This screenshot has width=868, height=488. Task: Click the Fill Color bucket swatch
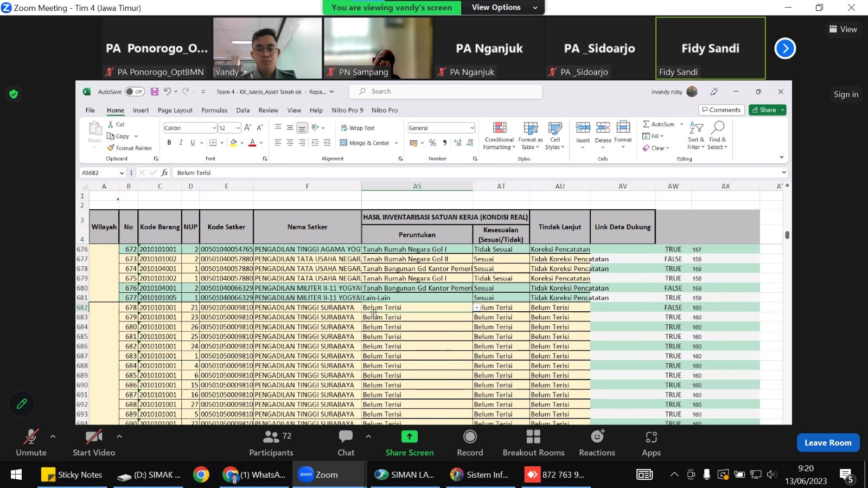[233, 143]
